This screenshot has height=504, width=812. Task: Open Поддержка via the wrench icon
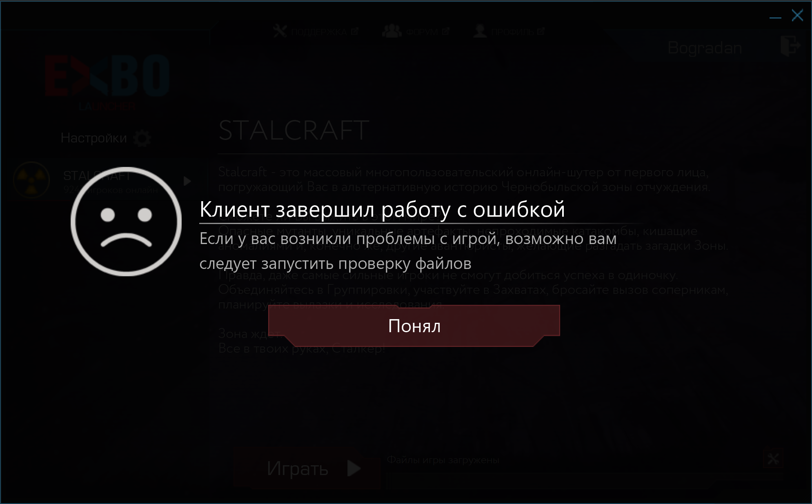[x=280, y=31]
